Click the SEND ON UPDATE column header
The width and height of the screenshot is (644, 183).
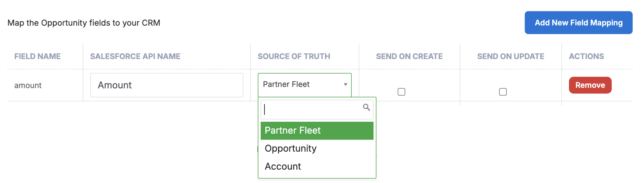(x=511, y=56)
